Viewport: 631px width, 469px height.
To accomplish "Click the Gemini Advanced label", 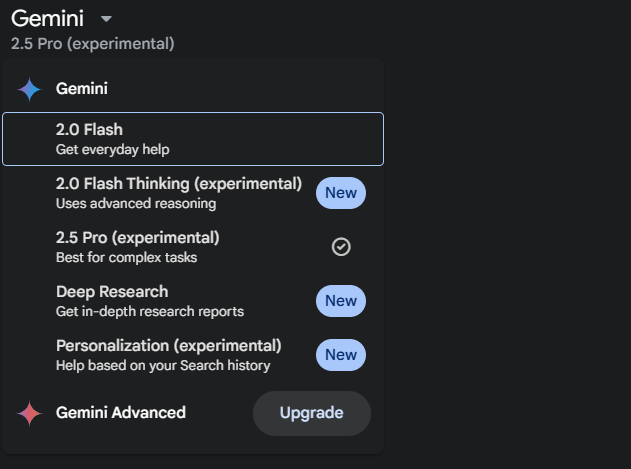I will (x=121, y=413).
